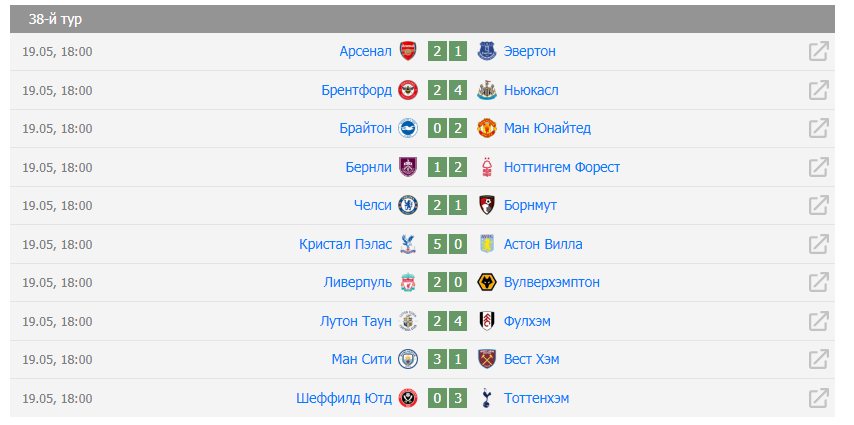The width and height of the screenshot is (854, 425).
Task: Click the Arsenal club crest
Action: point(407,51)
